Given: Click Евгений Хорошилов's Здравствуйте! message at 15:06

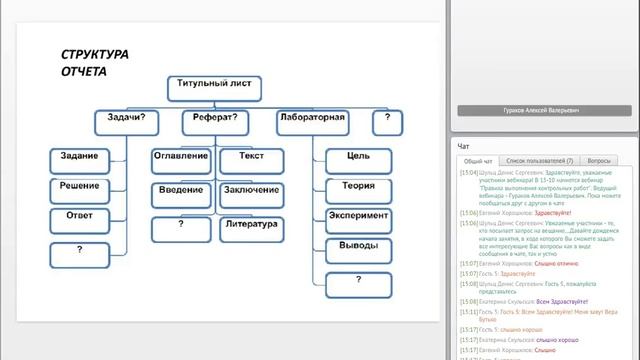Looking at the screenshot, I should [516, 213].
